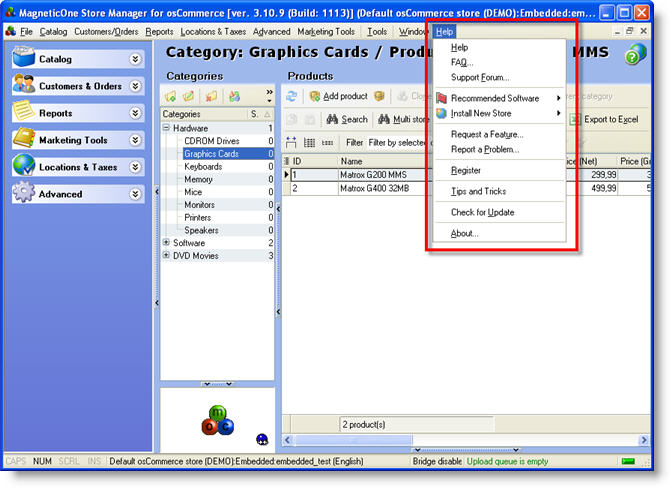This screenshot has height=487, width=670.
Task: Click the Advanced gear icon in sidebar
Action: click(x=24, y=194)
